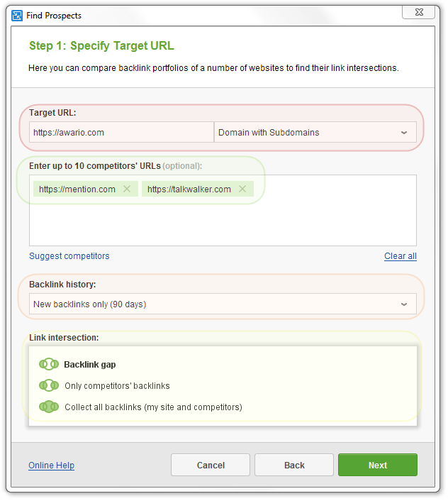Image resolution: width=448 pixels, height=501 pixels.
Task: Click the Collect all backlinks icon
Action: (49, 407)
